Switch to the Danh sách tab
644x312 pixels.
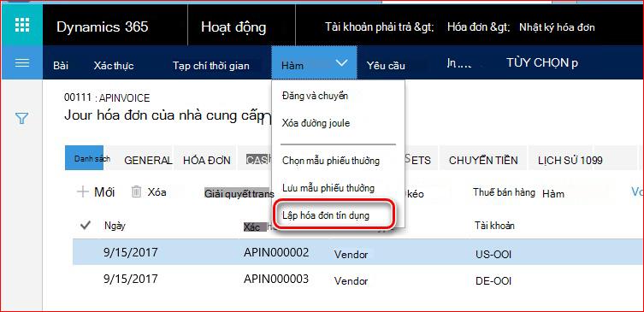pos(84,157)
